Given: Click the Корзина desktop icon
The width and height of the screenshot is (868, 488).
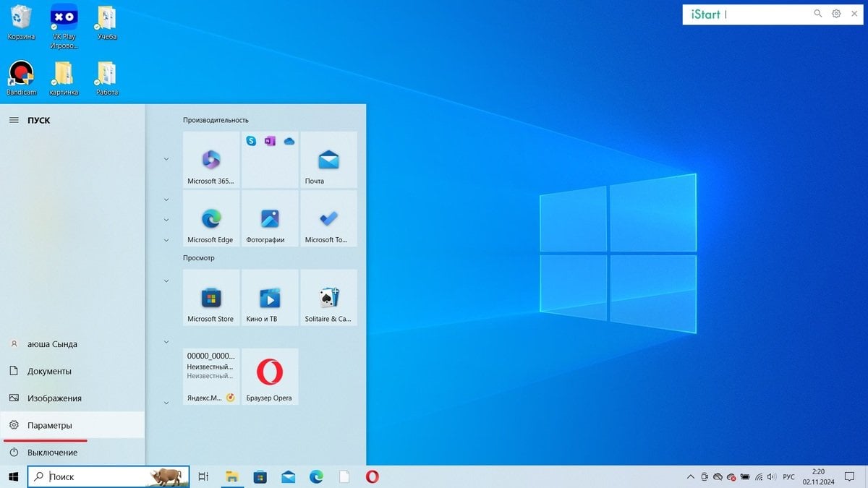Looking at the screenshot, I should coord(21,22).
